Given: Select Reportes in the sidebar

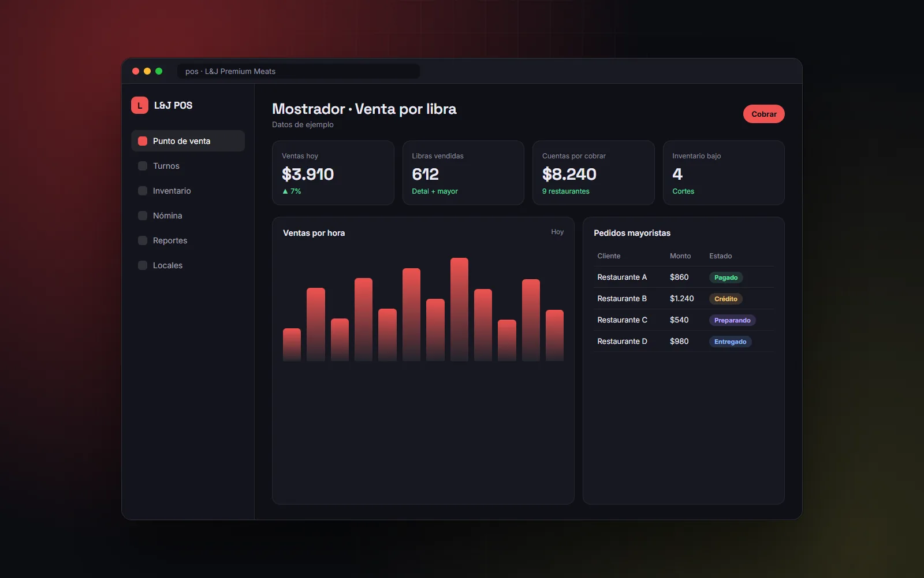Looking at the screenshot, I should click(x=188, y=240).
